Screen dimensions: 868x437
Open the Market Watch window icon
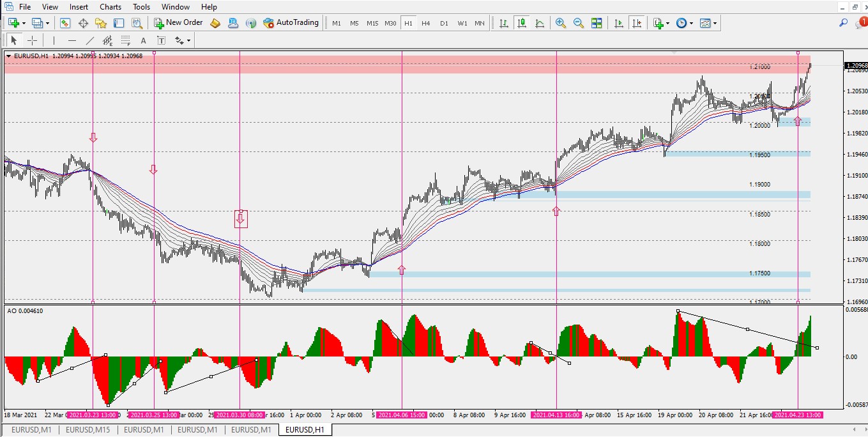click(65, 23)
